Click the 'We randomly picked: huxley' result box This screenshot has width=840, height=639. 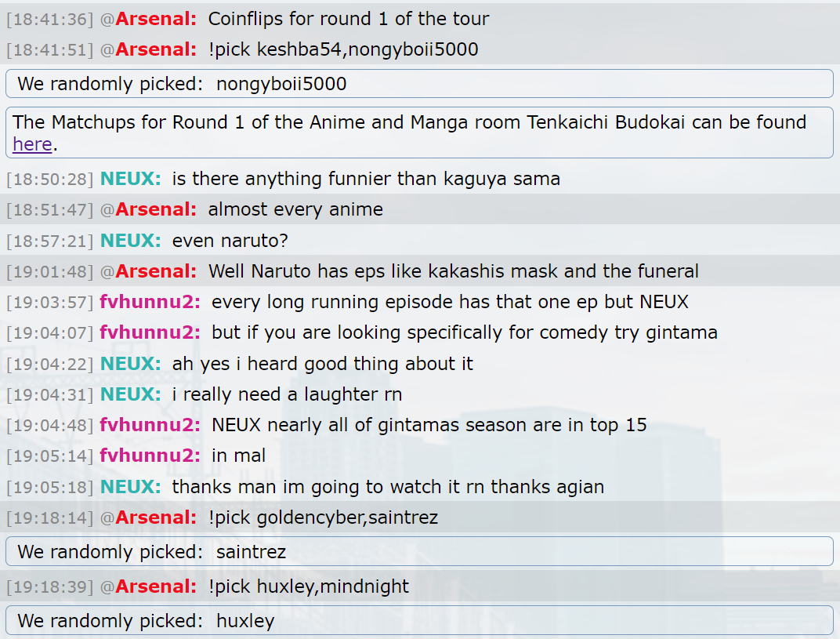(x=418, y=621)
